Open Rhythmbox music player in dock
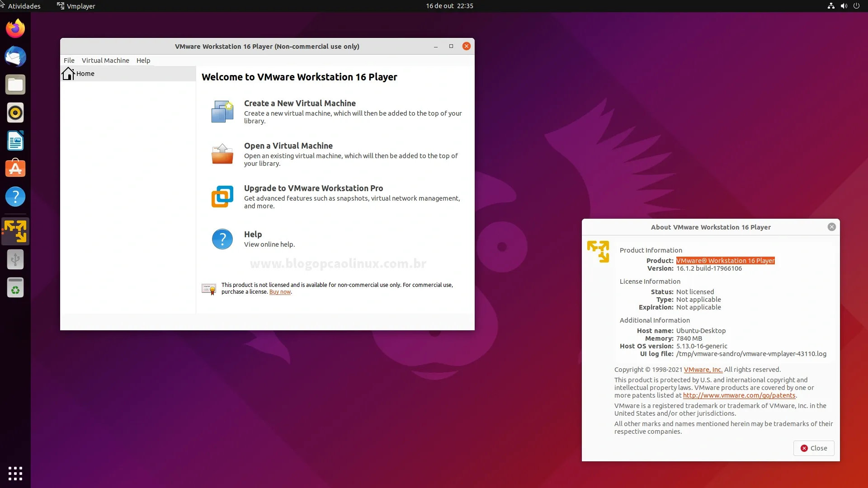Image resolution: width=868 pixels, height=488 pixels. pyautogui.click(x=15, y=113)
